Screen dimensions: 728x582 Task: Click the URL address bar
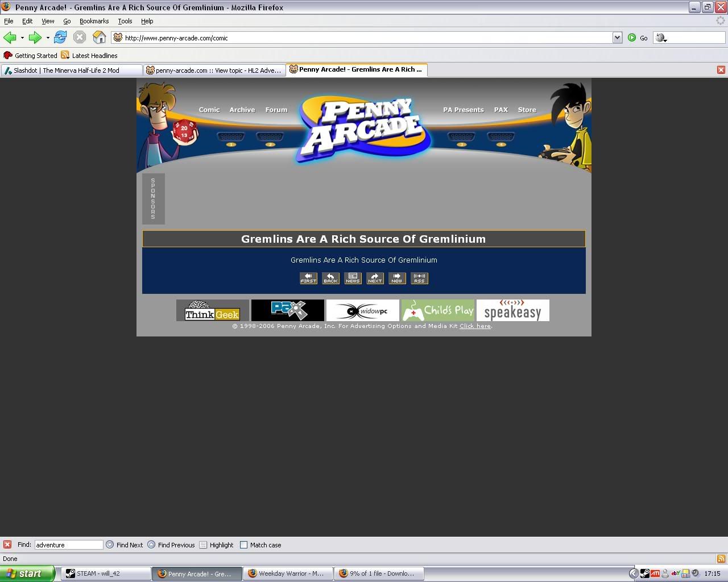click(367, 38)
